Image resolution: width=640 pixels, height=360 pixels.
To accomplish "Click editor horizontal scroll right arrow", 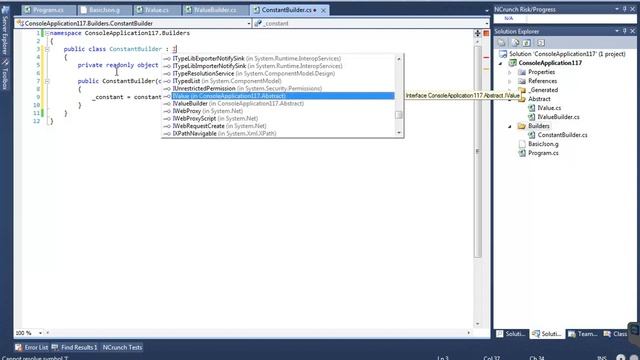I will (469, 333).
